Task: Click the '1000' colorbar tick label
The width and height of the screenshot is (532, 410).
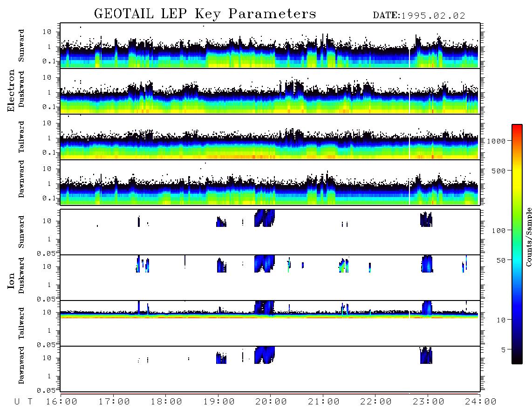Action: pos(497,141)
